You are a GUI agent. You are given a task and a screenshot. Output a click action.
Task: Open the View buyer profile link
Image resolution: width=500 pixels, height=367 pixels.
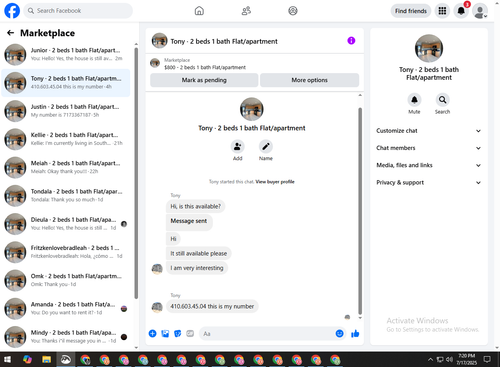pos(275,182)
